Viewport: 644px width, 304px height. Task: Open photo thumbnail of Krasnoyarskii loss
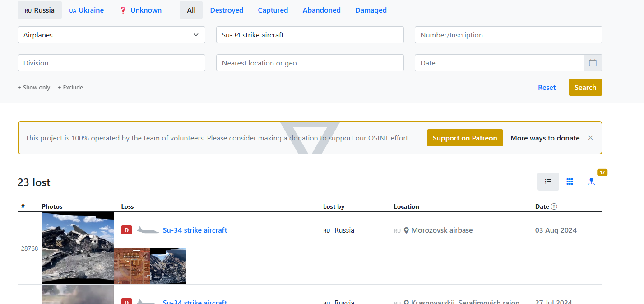pos(78,295)
